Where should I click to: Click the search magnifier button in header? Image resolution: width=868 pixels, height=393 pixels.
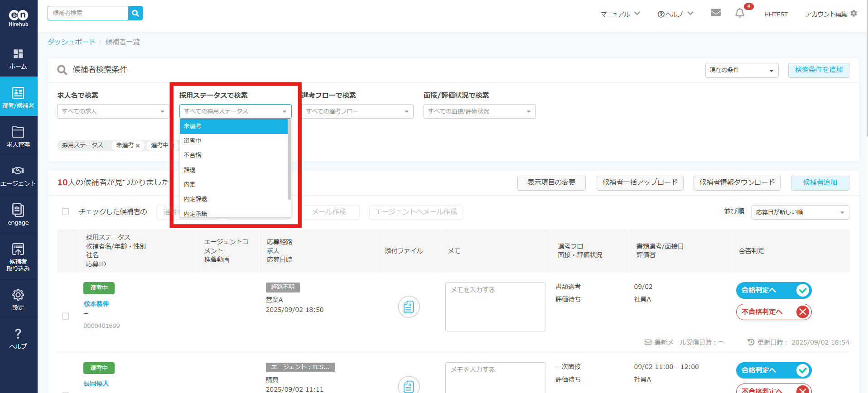tap(135, 13)
